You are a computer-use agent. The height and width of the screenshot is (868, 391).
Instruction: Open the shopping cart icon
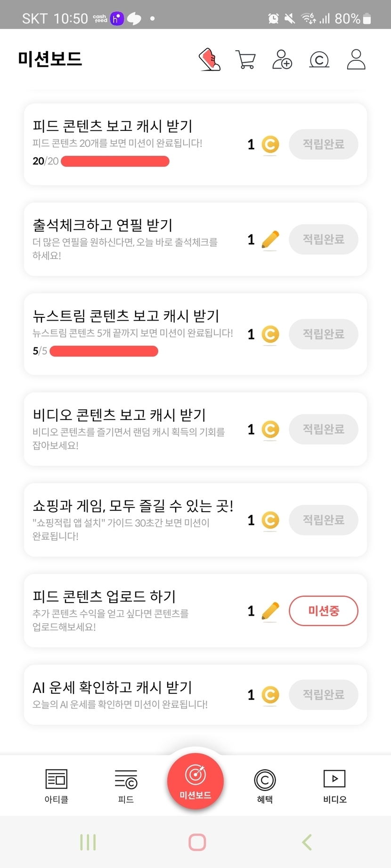coord(245,60)
